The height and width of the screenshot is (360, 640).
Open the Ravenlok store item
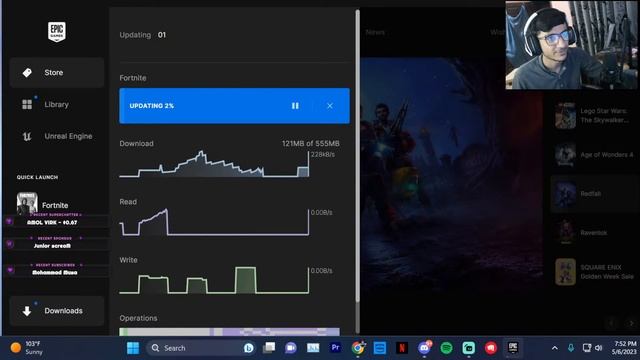pyautogui.click(x=593, y=233)
